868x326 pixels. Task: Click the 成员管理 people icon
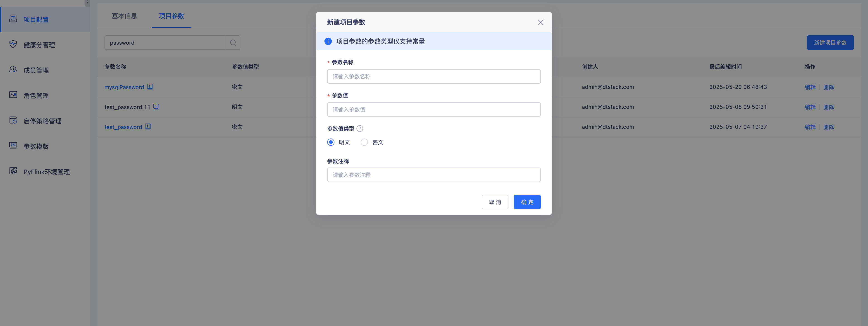coord(13,70)
